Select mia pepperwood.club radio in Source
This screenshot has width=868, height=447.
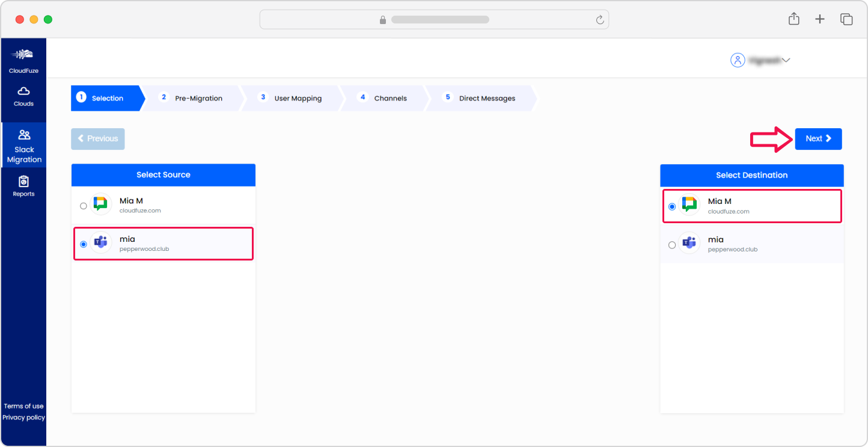pyautogui.click(x=84, y=244)
